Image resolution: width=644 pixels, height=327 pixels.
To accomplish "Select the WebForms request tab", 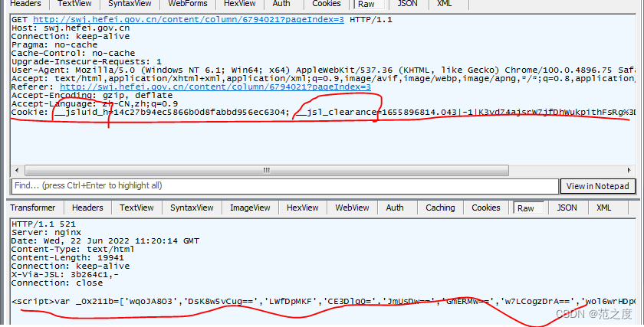I will 188,4.
